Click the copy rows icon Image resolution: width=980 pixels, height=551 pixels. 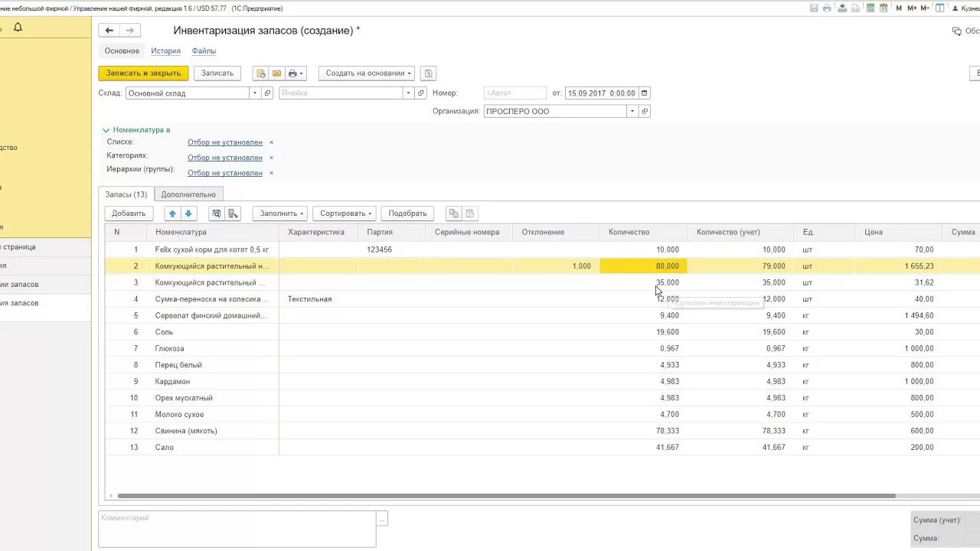454,214
